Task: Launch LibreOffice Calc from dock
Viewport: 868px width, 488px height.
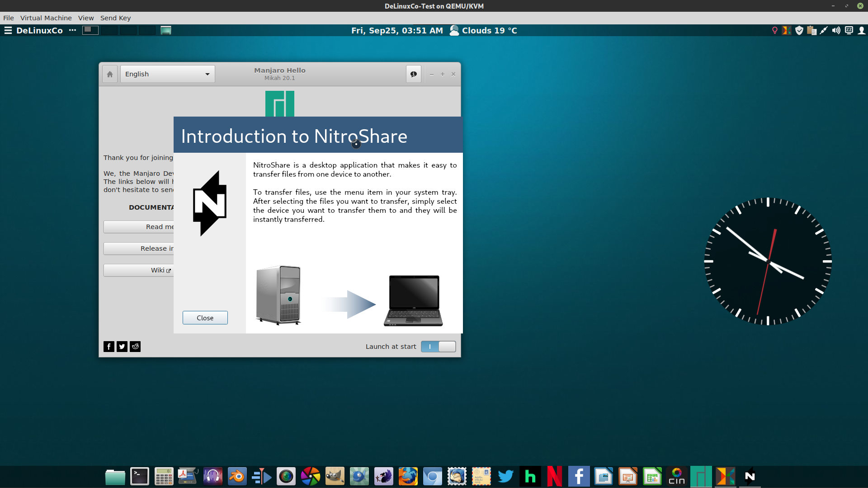Action: [652, 476]
